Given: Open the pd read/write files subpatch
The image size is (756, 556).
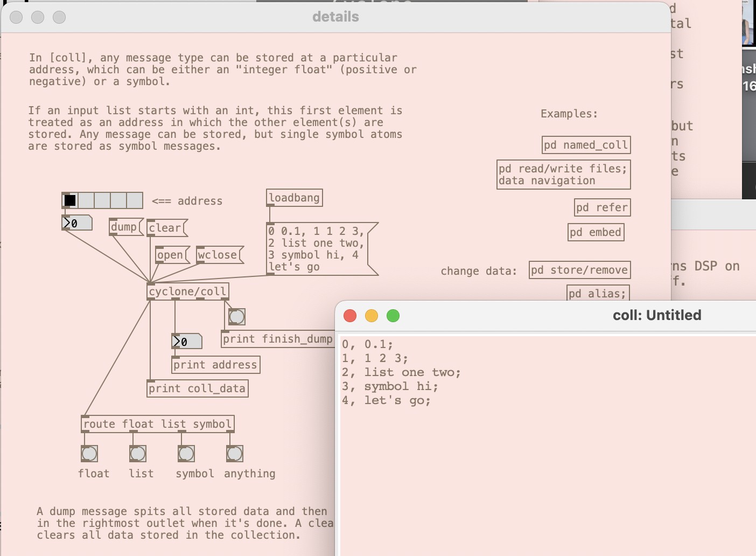Looking at the screenshot, I should [x=563, y=175].
